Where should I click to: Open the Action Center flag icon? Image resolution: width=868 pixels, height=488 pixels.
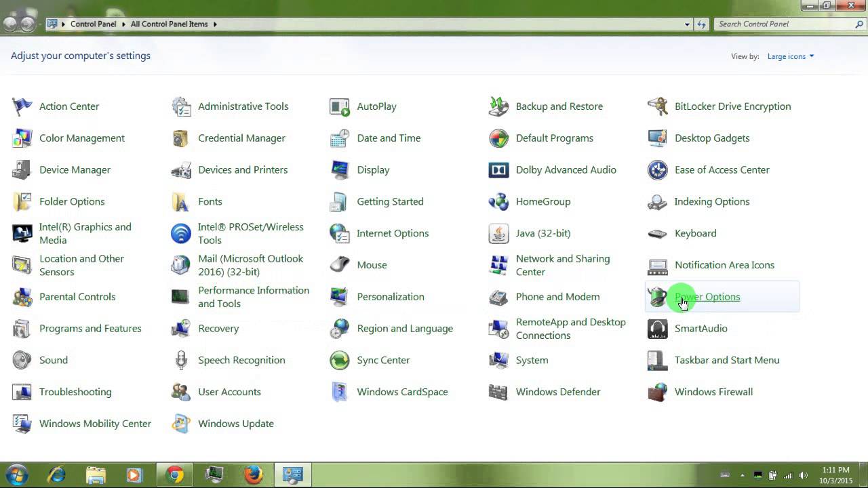coord(22,106)
